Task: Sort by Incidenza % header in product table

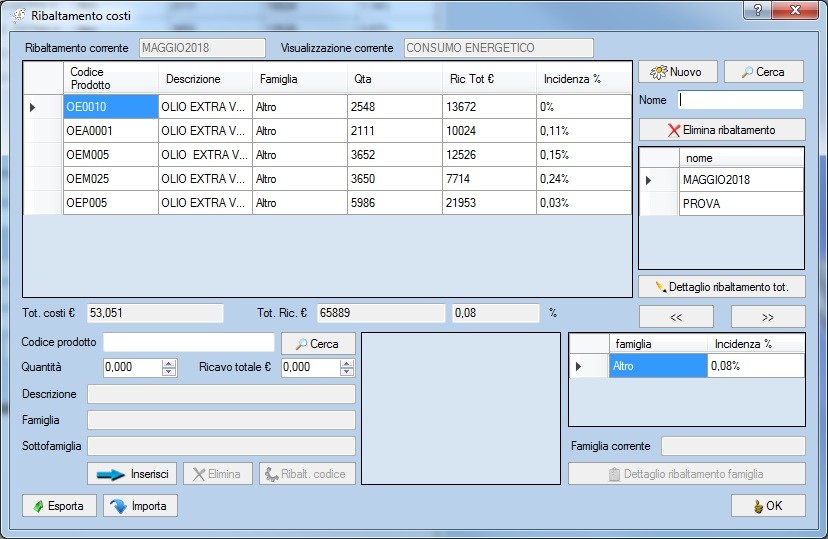Action: (584, 78)
